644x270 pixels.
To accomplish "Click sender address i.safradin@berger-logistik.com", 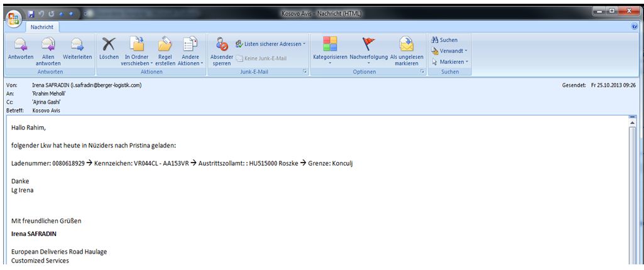I will coord(106,85).
